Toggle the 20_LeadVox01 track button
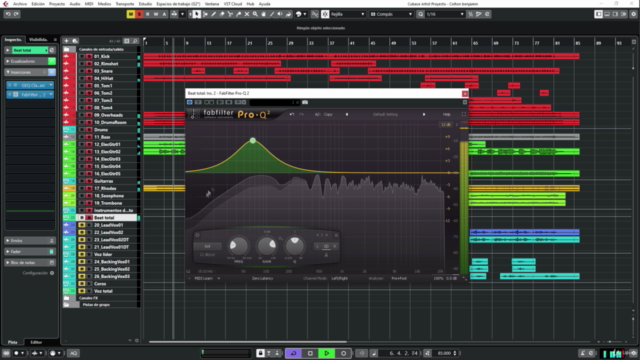 point(82,225)
